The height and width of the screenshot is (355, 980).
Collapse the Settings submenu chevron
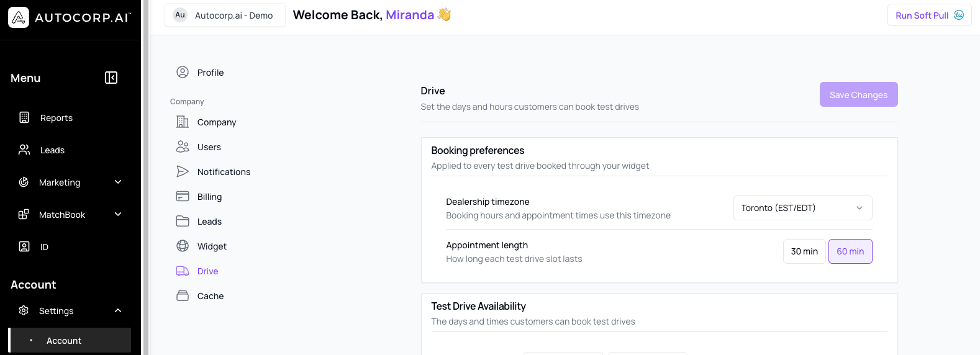pos(118,310)
